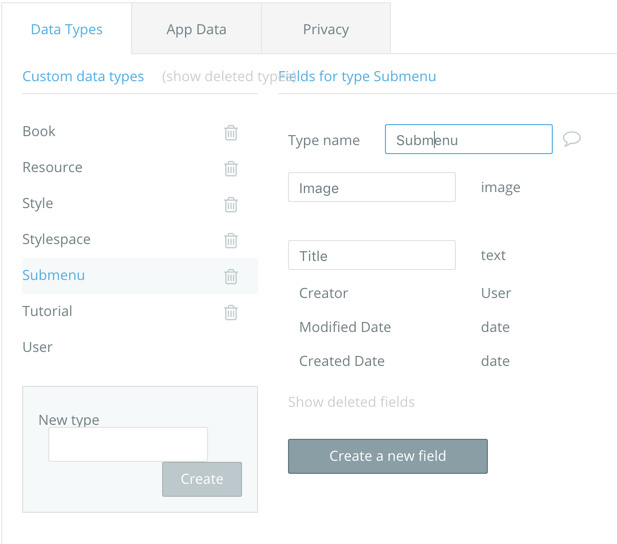This screenshot has width=617, height=544.
Task: Click the New type text box
Action: tap(128, 444)
